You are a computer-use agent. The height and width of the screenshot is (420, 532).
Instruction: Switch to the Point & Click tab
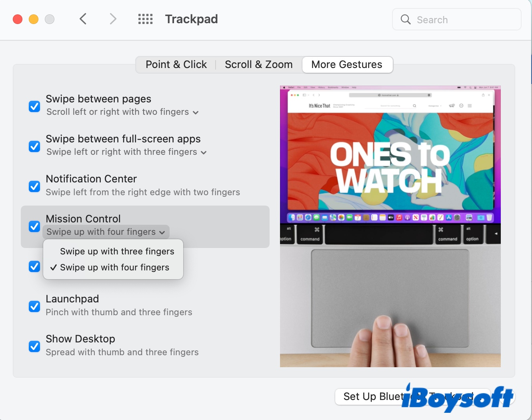[176, 64]
